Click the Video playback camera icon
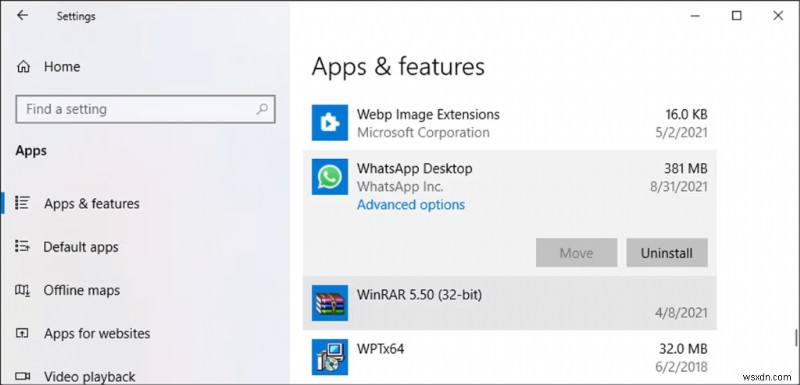Screen dimensions: 800x385 coord(22,376)
